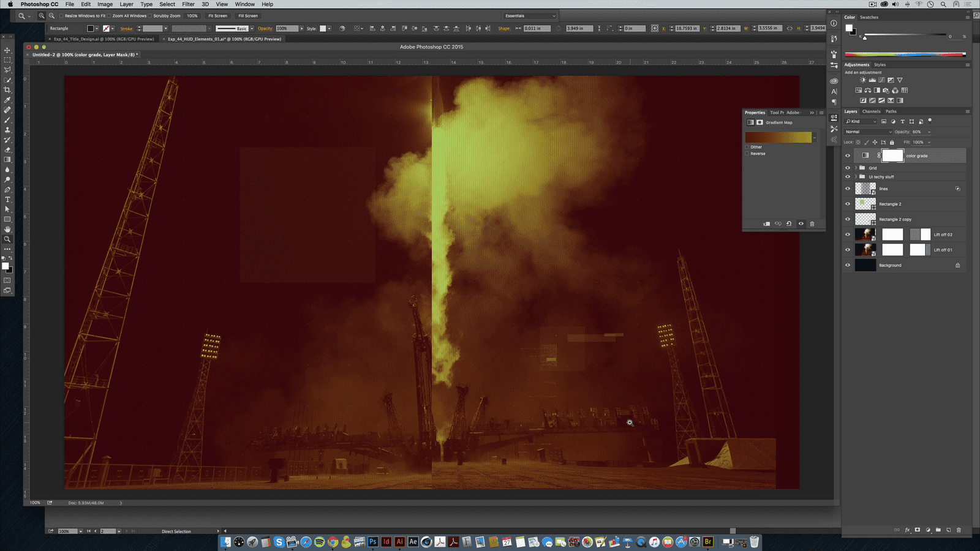Hide the color grade layer
Screen dimensions: 980x551
pos(848,156)
